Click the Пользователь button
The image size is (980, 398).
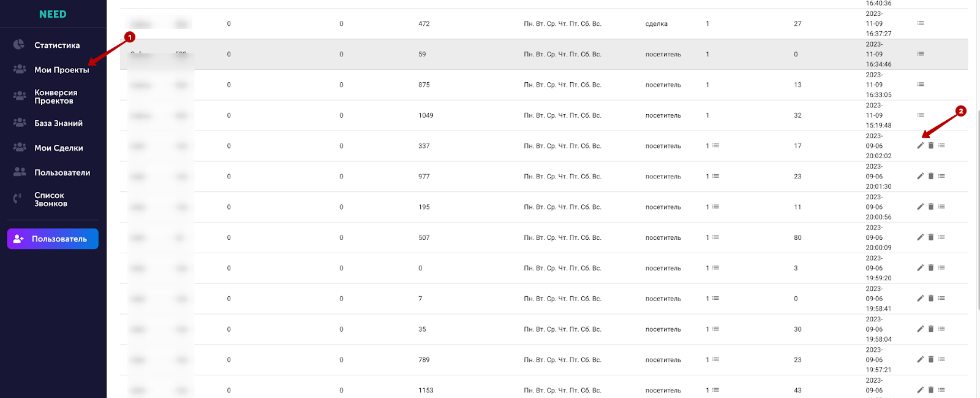pyautogui.click(x=53, y=239)
